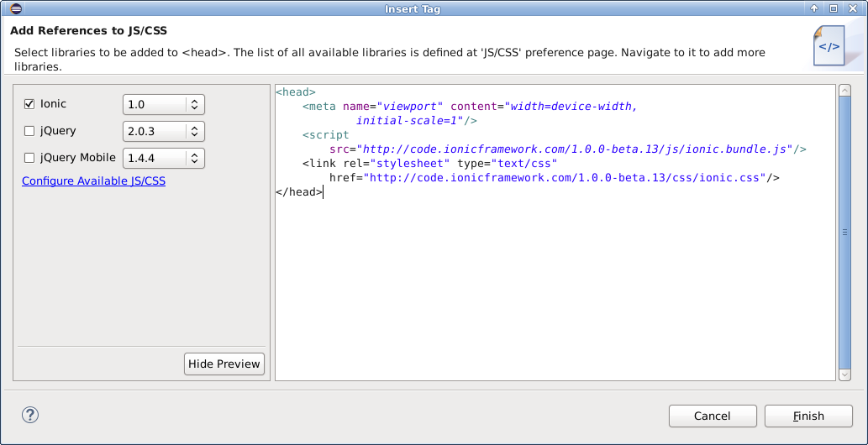The image size is (868, 445).
Task: Open Configure Available JS/CSS link
Action: pos(93,181)
